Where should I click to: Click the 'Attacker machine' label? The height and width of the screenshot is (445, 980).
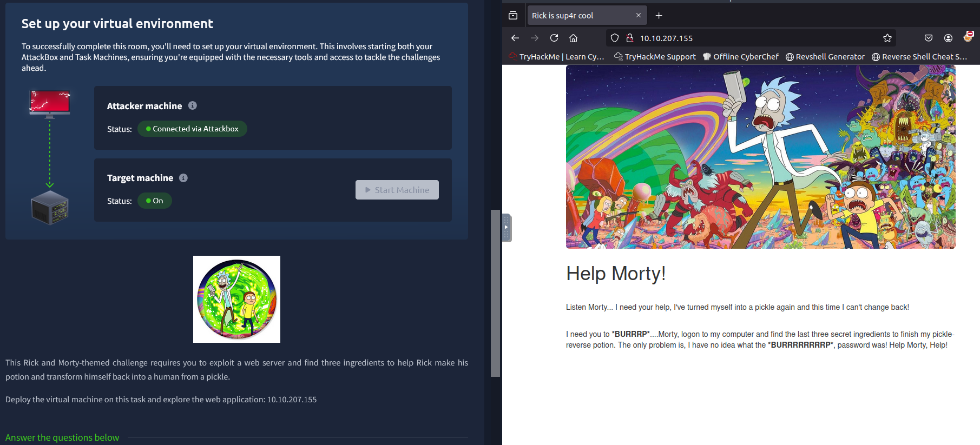tap(144, 106)
